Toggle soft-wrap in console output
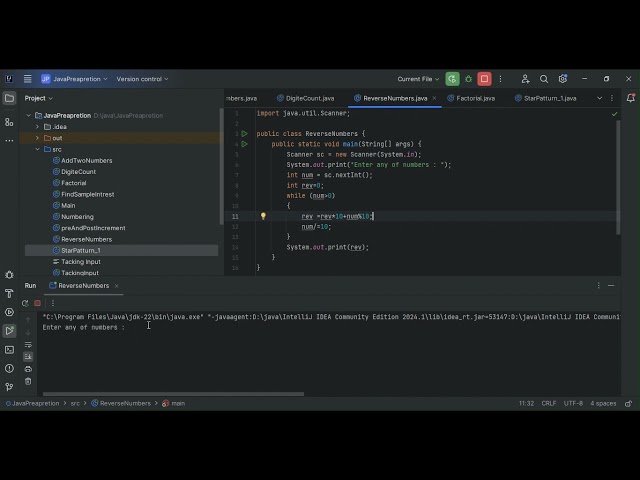This screenshot has height=480, width=640. 28,344
